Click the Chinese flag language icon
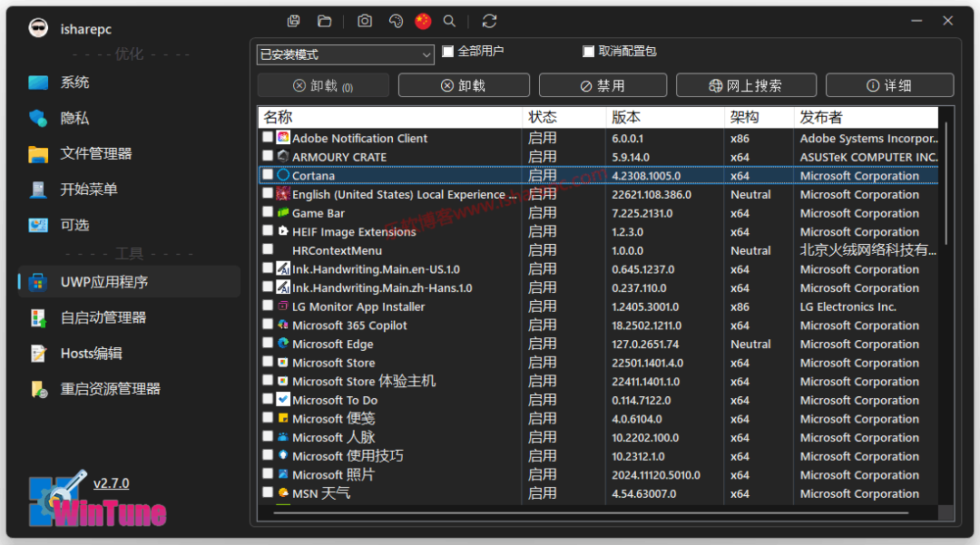The image size is (980, 545). tap(423, 21)
